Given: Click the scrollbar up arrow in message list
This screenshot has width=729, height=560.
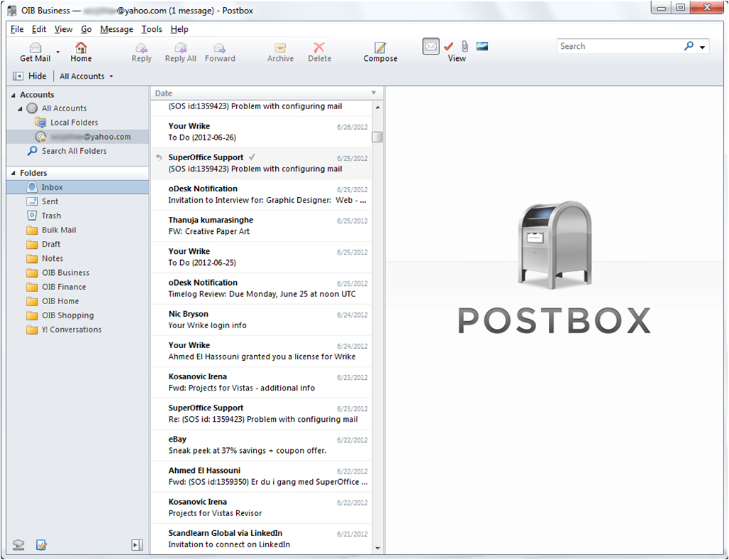Looking at the screenshot, I should pyautogui.click(x=377, y=107).
